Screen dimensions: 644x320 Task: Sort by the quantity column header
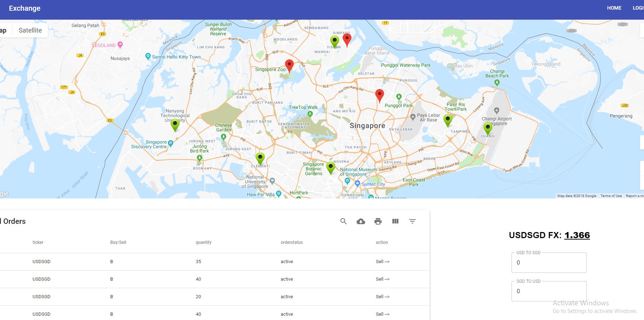[204, 242]
